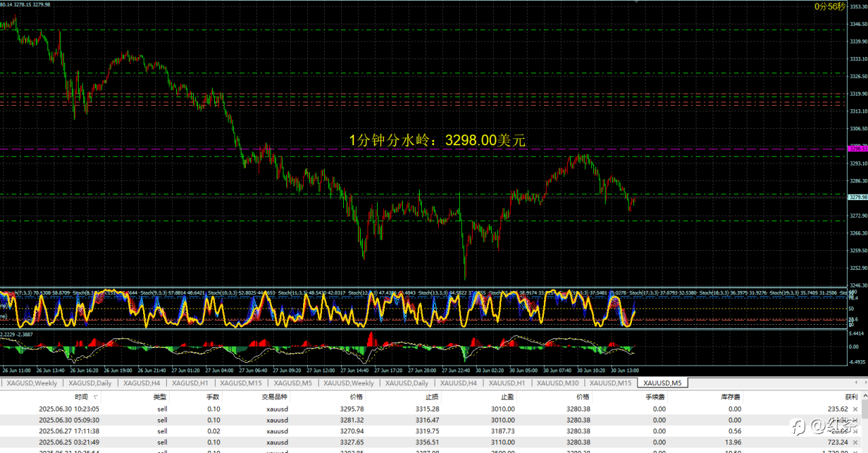The height and width of the screenshot is (453, 868).
Task: Switch to the XAGUSD,Weekly chart tab
Action: [32, 383]
